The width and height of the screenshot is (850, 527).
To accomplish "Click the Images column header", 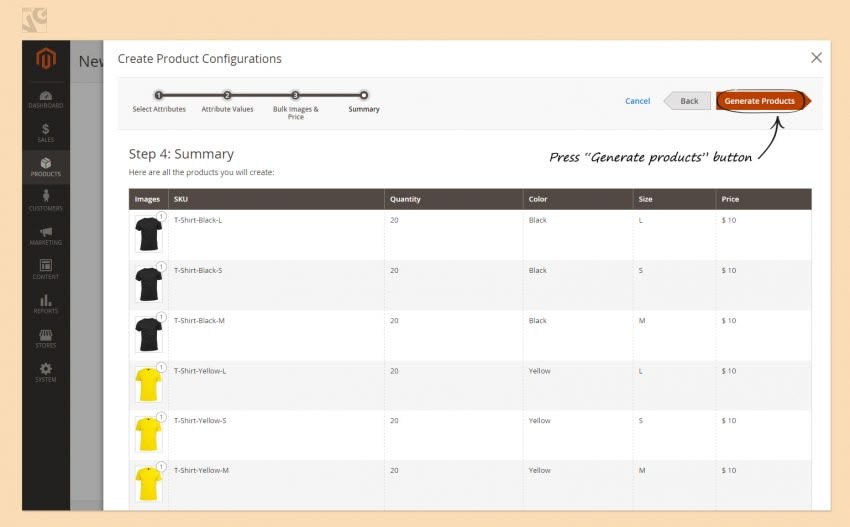I will [x=147, y=199].
